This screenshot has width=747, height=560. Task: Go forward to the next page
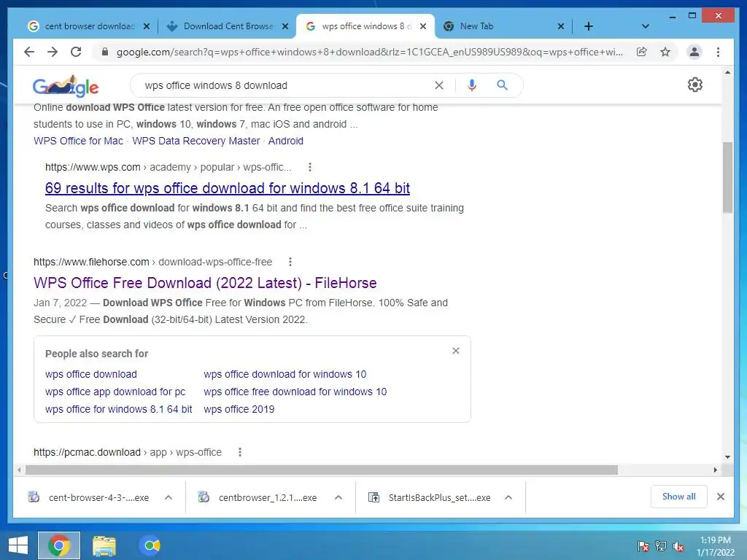(x=53, y=52)
